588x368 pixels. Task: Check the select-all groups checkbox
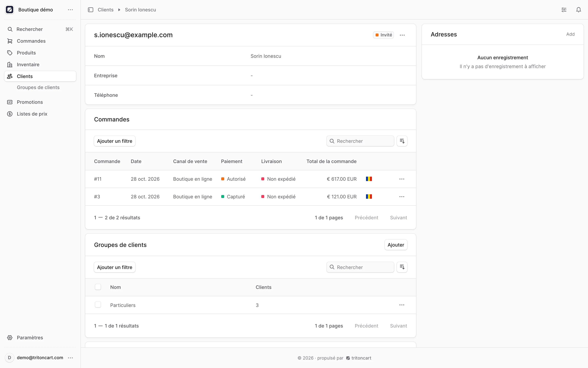tap(98, 287)
